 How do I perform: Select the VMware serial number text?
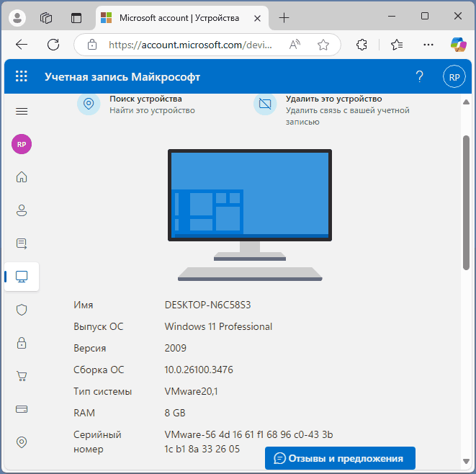248,442
